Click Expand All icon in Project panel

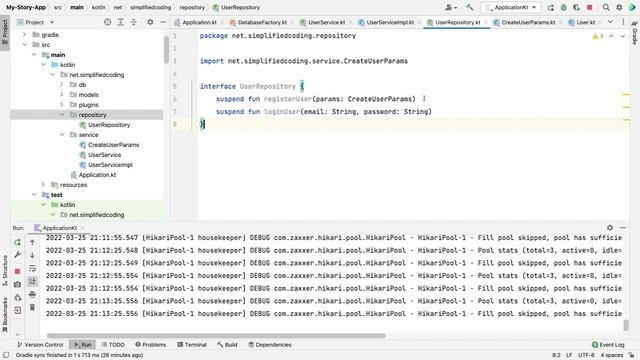click(120, 22)
